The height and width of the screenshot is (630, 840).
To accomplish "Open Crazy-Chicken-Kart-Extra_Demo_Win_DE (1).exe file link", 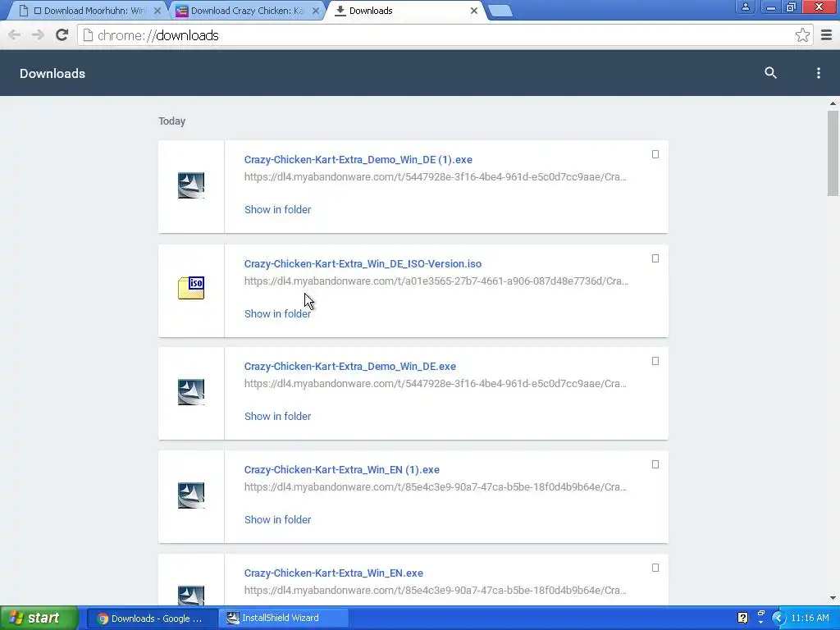I will point(358,160).
